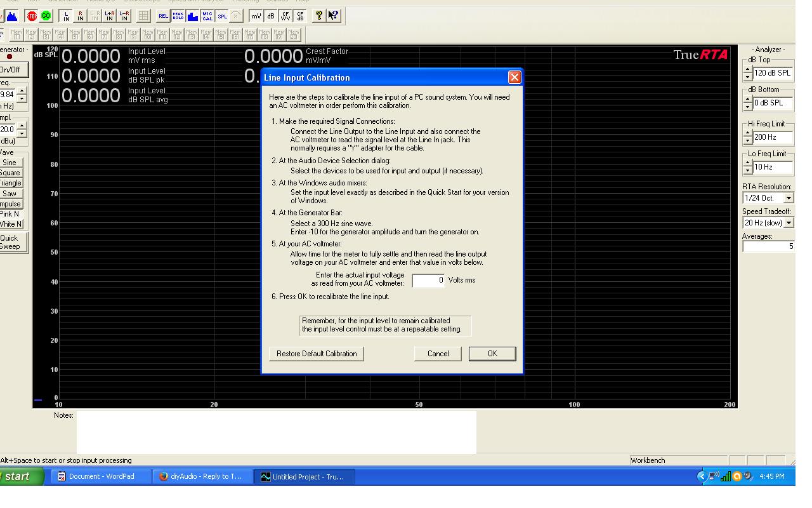Decrease generator frequency with down arrow

point(22,99)
